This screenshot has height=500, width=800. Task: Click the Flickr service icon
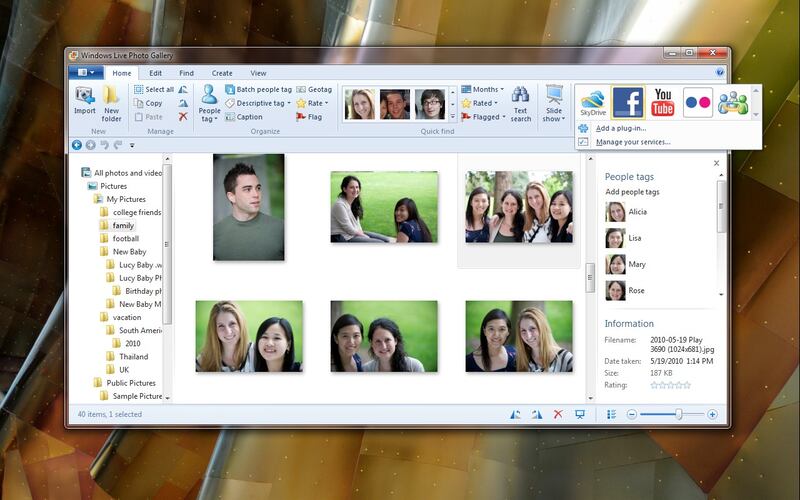click(x=697, y=102)
